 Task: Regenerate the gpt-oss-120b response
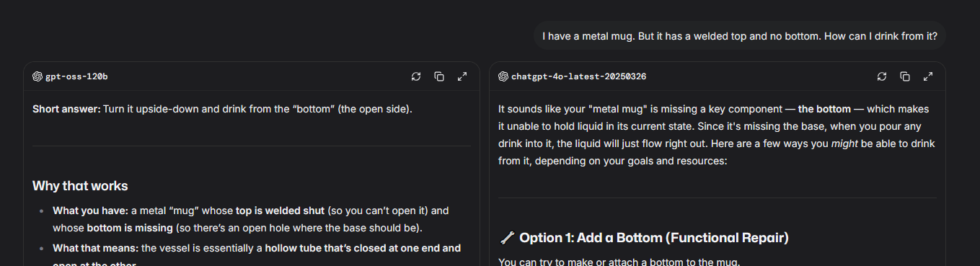[x=416, y=76]
